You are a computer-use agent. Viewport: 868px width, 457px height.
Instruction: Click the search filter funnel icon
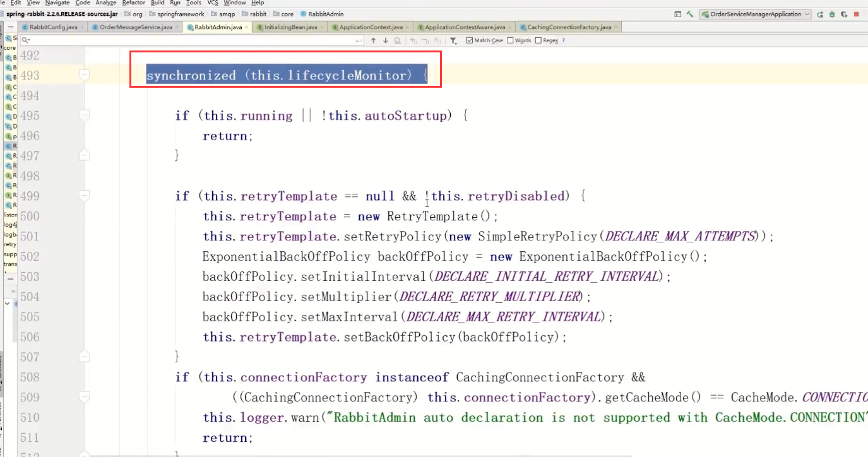tap(453, 40)
